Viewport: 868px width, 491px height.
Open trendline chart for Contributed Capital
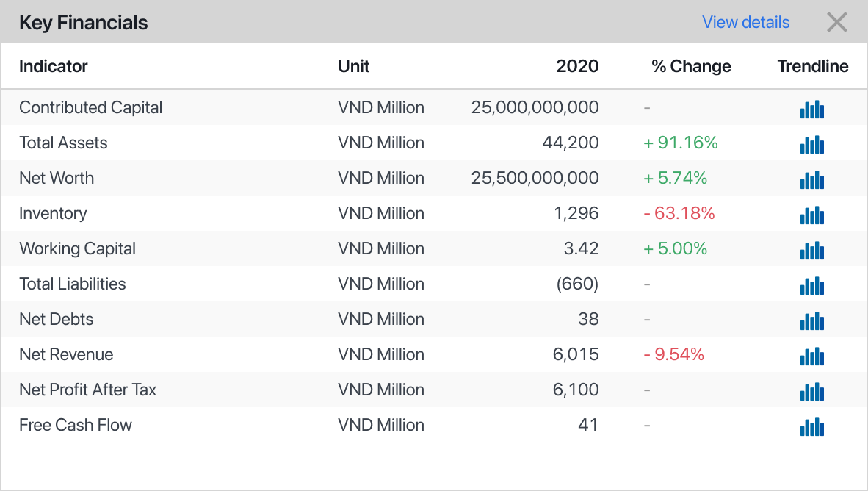coord(811,109)
